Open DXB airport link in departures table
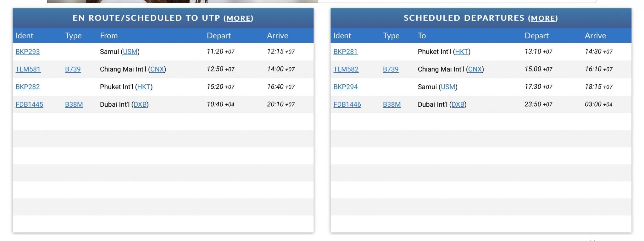Screen dimensions: 644x241 [x=458, y=104]
